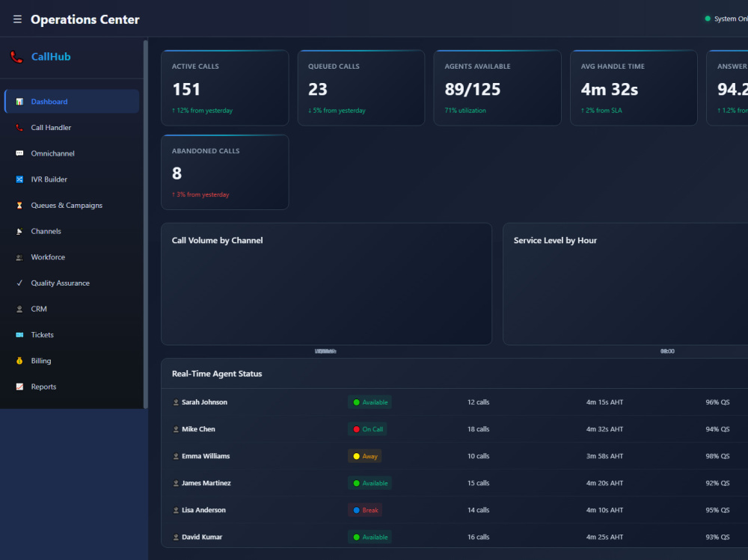Click the Tickets icon in sidebar
Viewport: 748px width, 560px height.
tap(19, 335)
